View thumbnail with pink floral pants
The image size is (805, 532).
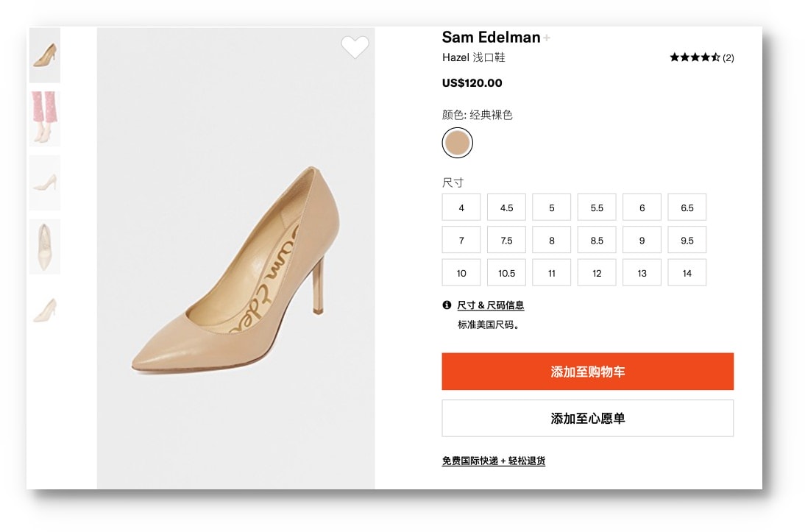click(x=45, y=118)
